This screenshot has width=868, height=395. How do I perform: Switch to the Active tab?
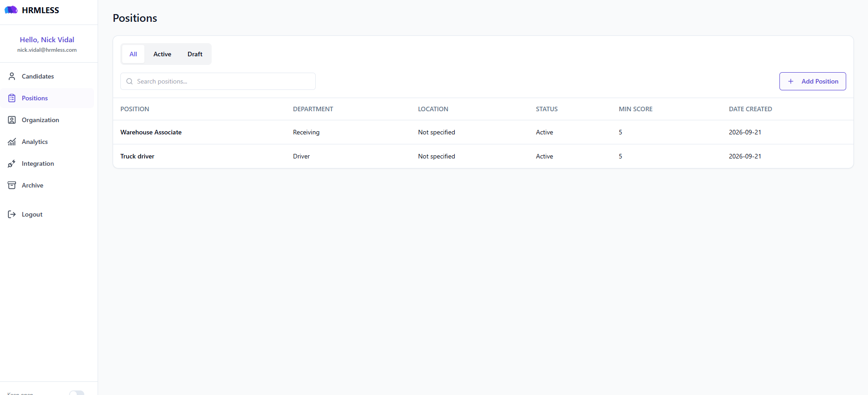pos(162,54)
